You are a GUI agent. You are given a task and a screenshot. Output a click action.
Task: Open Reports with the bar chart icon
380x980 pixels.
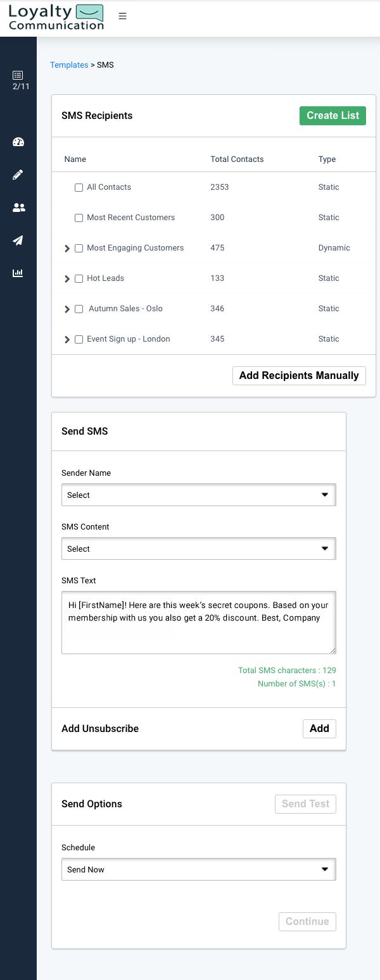click(x=18, y=273)
